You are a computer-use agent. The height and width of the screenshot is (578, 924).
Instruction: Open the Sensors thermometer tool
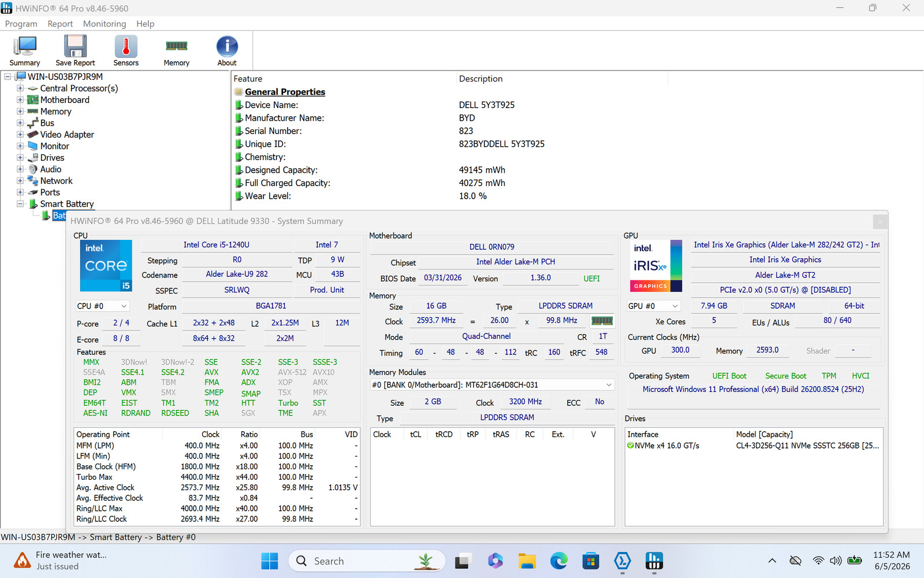click(x=126, y=51)
